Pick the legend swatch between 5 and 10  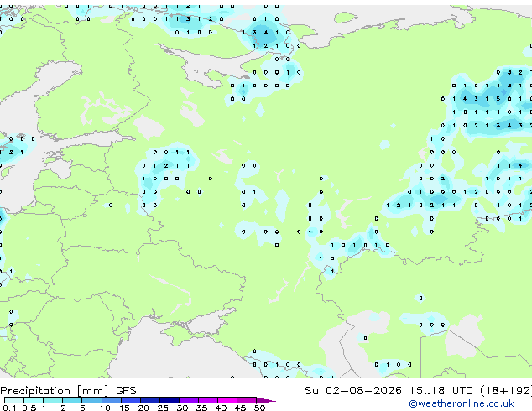(x=91, y=400)
